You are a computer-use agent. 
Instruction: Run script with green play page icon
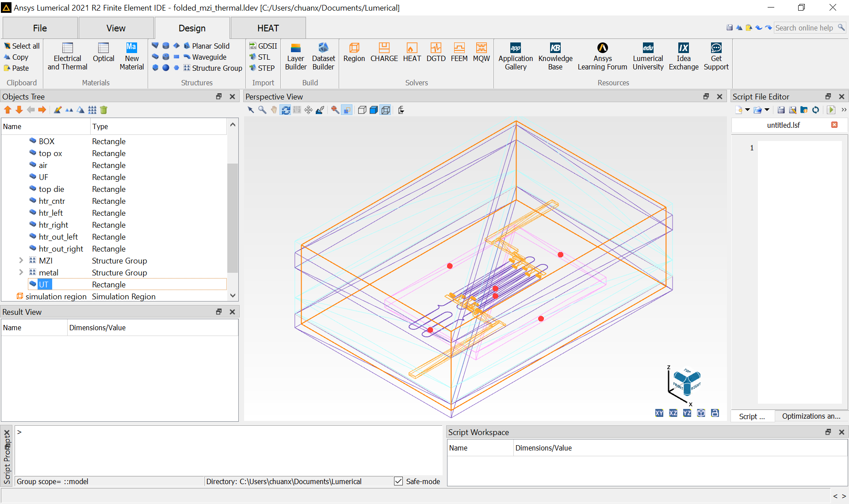pos(831,110)
